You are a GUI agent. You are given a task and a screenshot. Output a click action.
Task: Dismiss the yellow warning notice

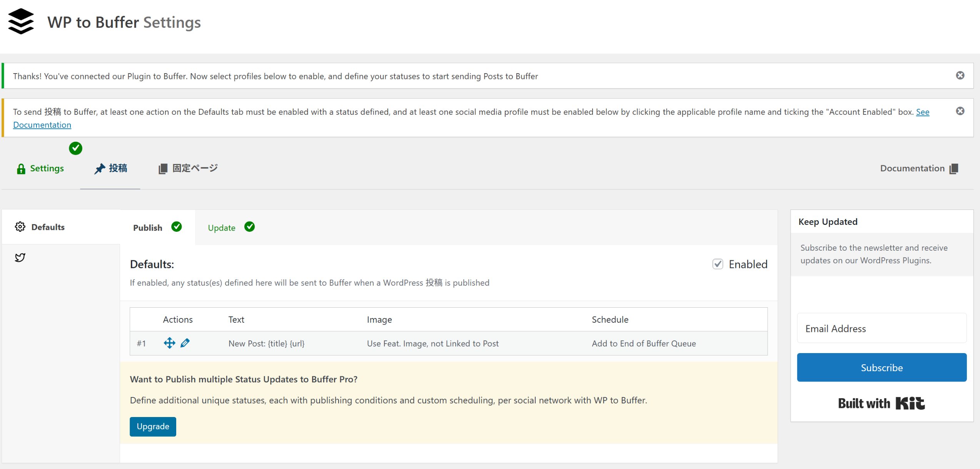tap(960, 111)
